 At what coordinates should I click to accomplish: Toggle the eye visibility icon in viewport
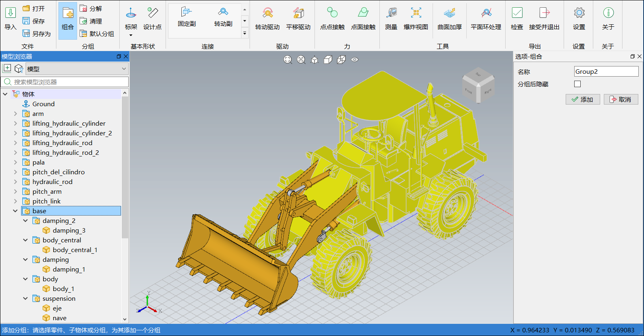355,60
